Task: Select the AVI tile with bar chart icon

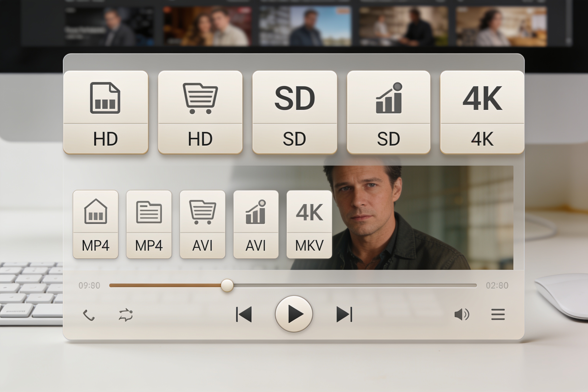Action: click(x=256, y=224)
